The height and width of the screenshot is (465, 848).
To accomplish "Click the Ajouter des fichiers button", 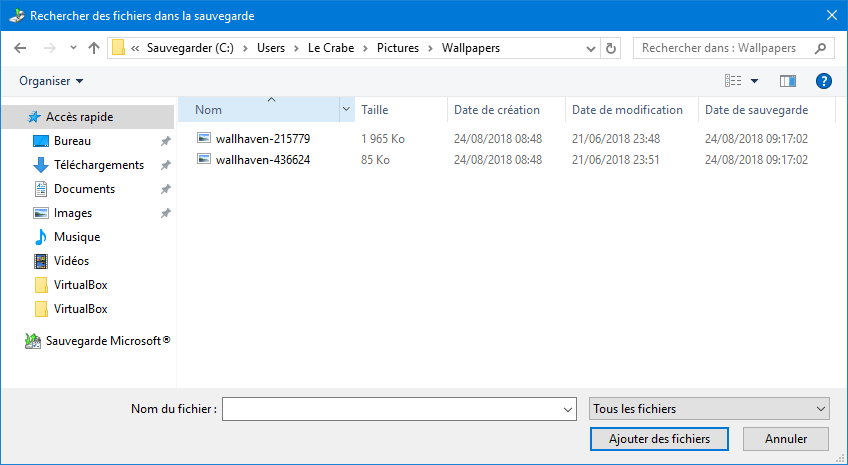I will click(x=659, y=439).
